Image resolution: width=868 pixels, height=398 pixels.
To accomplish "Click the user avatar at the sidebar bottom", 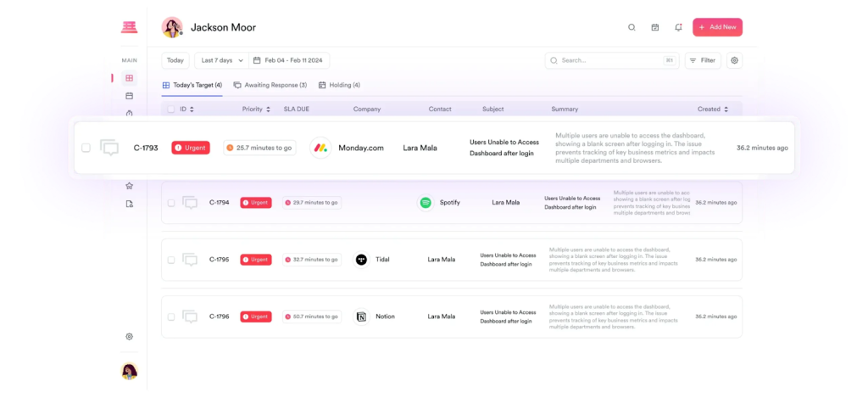I will pyautogui.click(x=129, y=371).
